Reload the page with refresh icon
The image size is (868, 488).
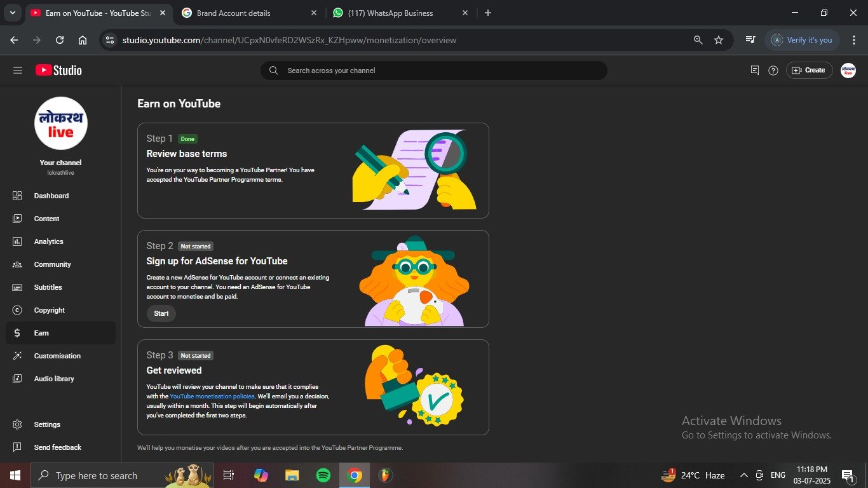60,40
